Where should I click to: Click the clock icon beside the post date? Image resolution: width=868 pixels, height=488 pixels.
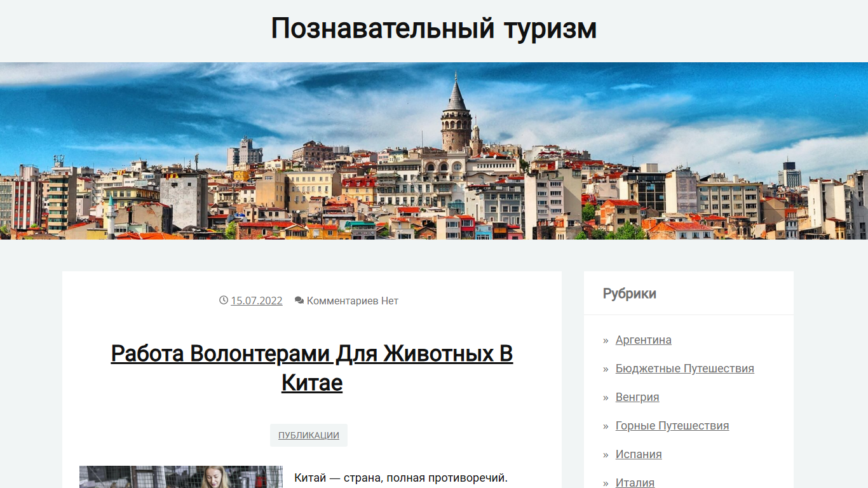(224, 300)
